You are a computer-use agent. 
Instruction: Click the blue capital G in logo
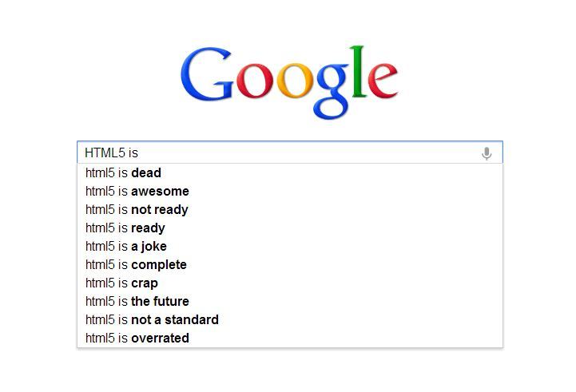pos(209,77)
